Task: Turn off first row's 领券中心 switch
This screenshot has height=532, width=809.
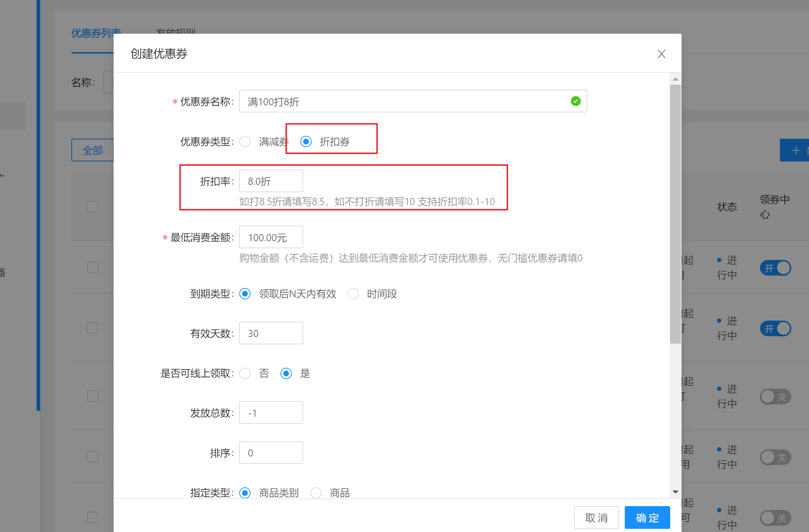Action: click(x=775, y=268)
